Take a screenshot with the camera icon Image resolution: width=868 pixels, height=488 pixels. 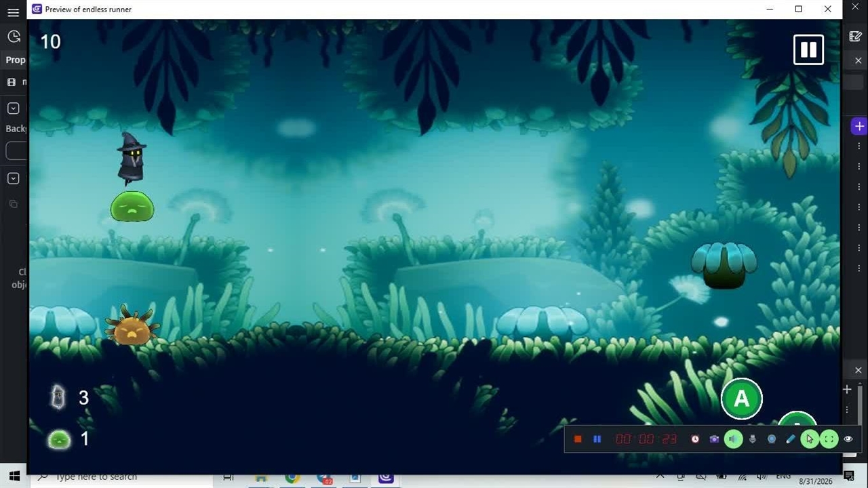click(x=714, y=439)
